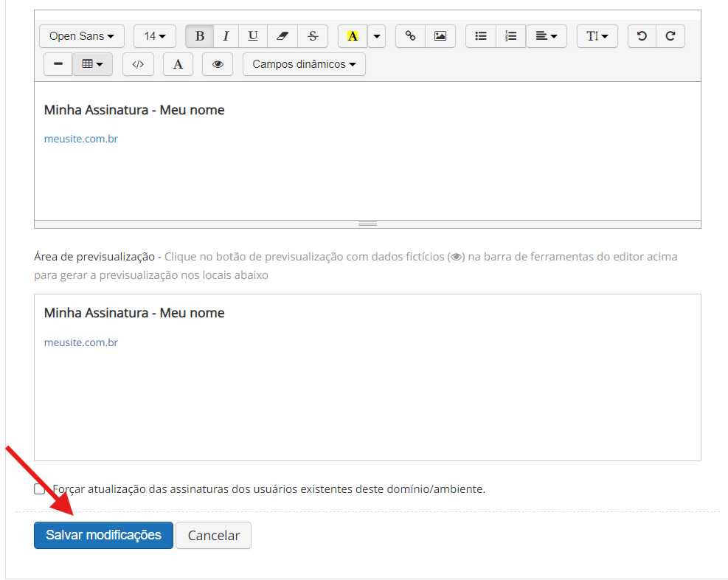The width and height of the screenshot is (728, 580).
Task: Create an unordered bullet list
Action: click(481, 36)
